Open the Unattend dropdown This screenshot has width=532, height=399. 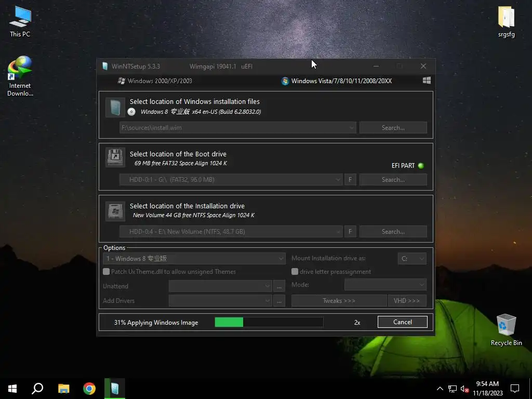coord(220,286)
